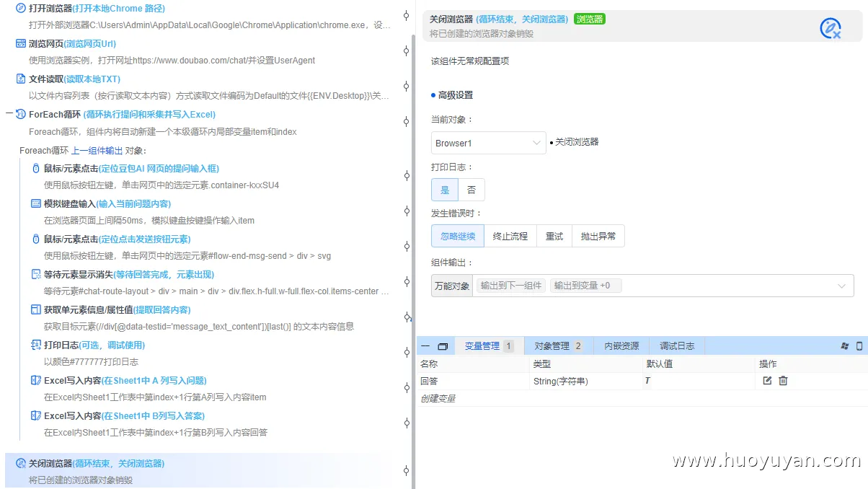Toggle the 输出到下一组件 output tag

coord(511,286)
